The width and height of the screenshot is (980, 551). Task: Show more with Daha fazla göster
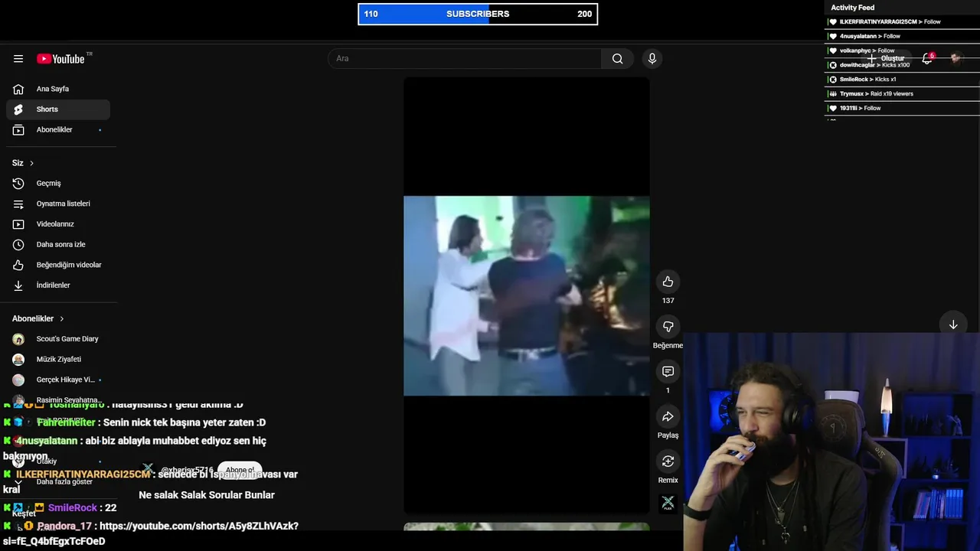58,481
